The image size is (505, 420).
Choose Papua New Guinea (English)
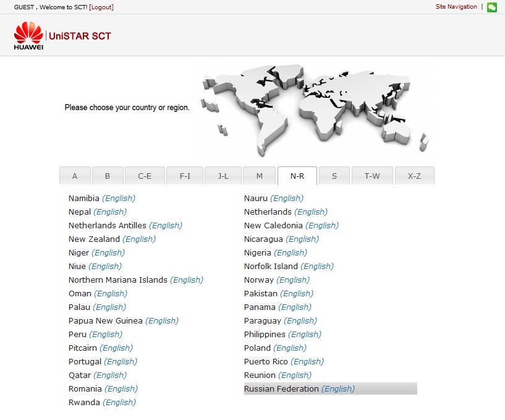coord(124,320)
